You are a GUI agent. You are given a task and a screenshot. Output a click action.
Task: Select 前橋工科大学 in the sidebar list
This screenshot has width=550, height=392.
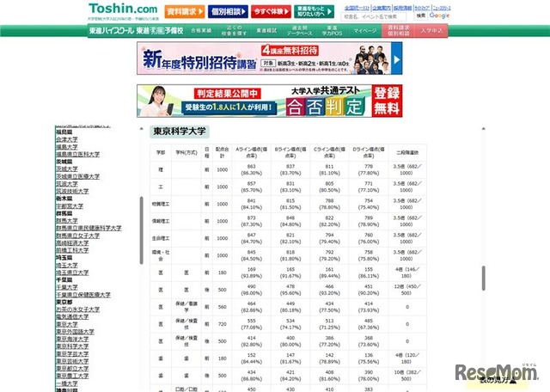(72, 250)
